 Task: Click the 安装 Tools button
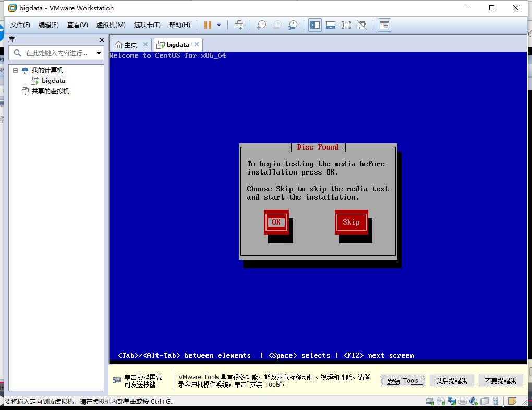click(x=403, y=380)
